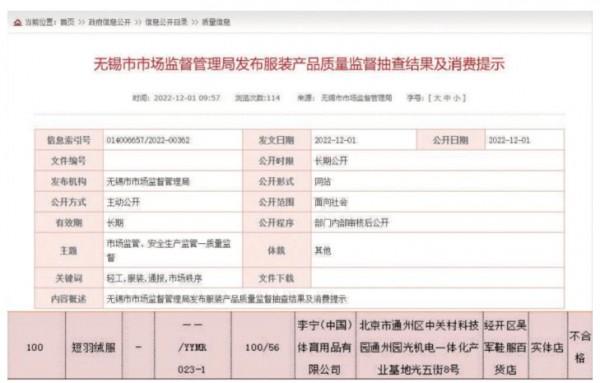Screen dimensions: 600x383
Task: Click the 公开范围 label cell
Action: [276, 202]
